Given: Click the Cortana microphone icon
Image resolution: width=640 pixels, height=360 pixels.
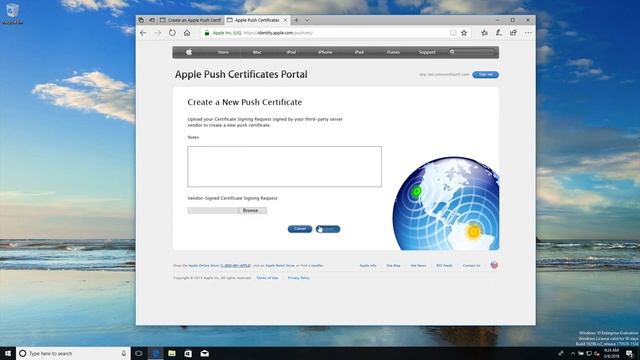Looking at the screenshot, I should [x=124, y=353].
